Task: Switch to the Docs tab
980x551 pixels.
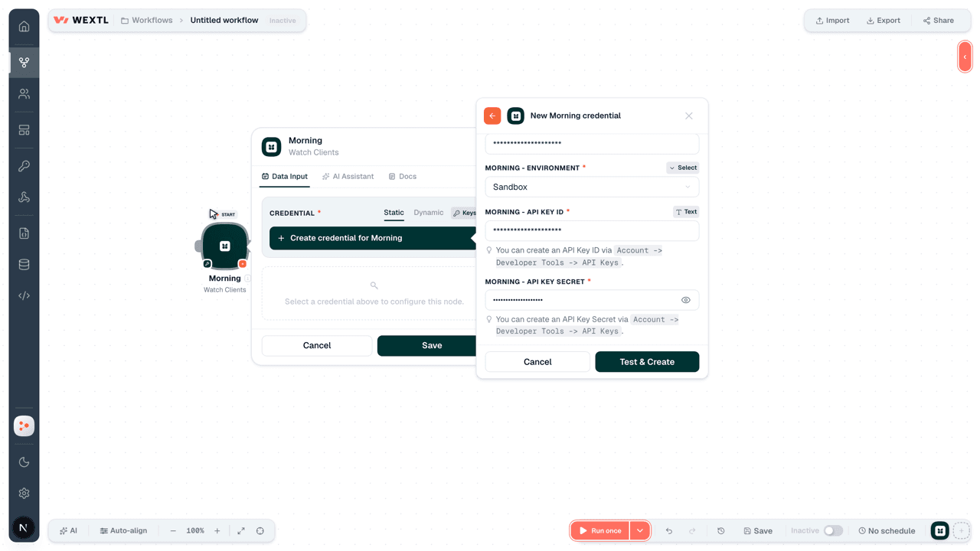Action: (403, 177)
